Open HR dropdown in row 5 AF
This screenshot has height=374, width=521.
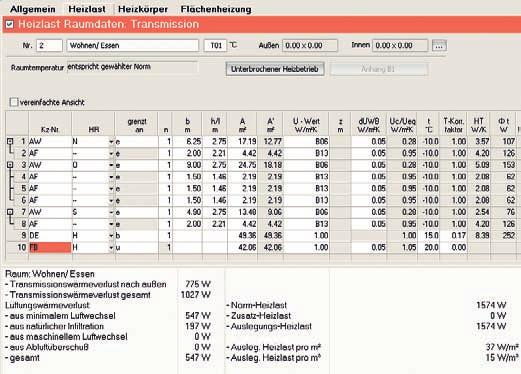(111, 188)
